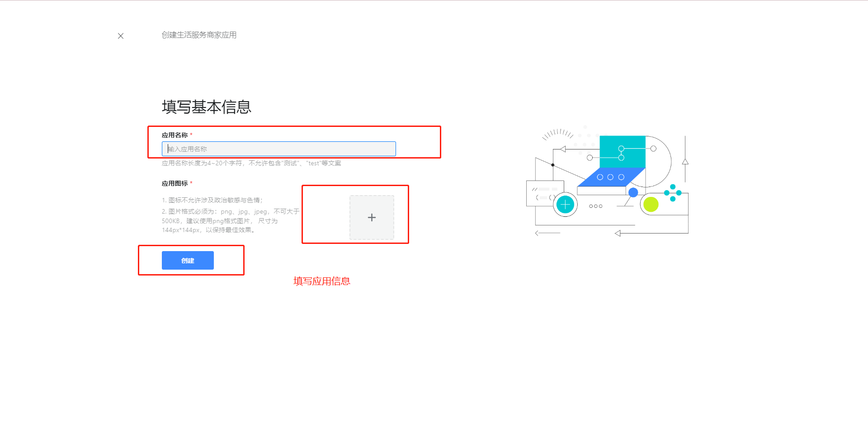Click the plus icon to upload app icon

coord(372,218)
